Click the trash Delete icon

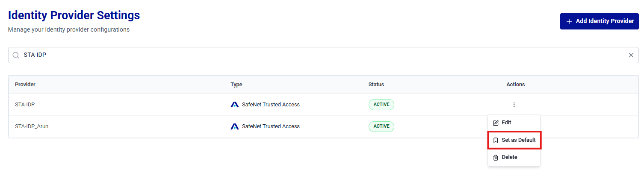tap(496, 158)
